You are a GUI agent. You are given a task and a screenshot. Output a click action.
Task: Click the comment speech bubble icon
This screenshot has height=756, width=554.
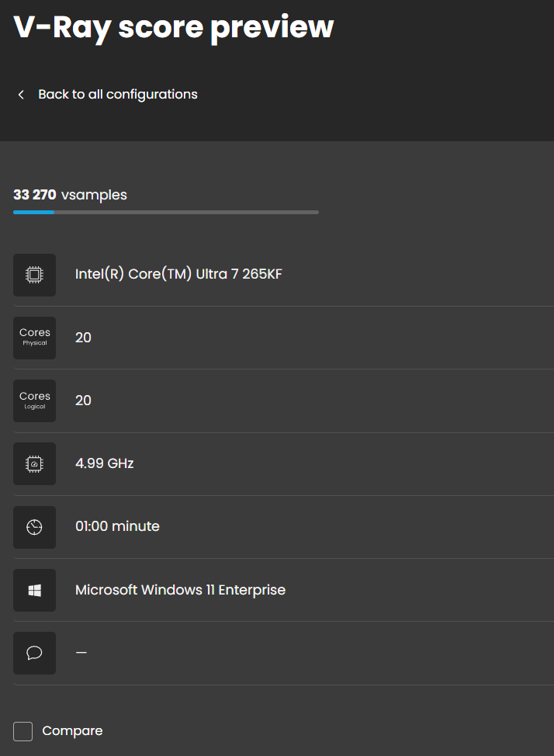click(34, 653)
